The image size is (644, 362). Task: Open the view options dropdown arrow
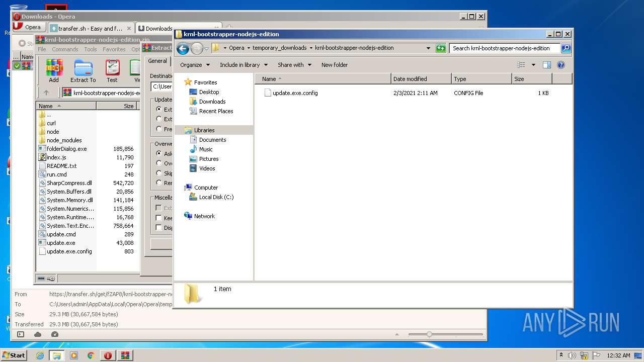[x=533, y=65]
